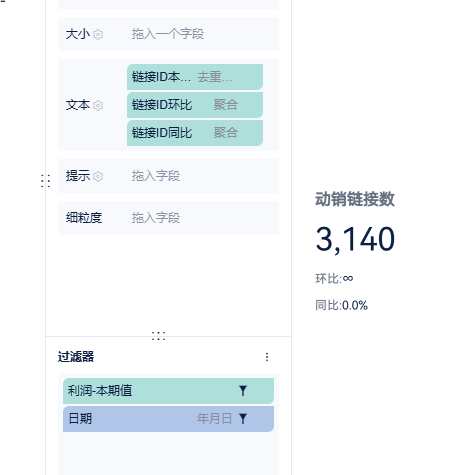
Task: Select the 利润-本期值 filter pill
Action: point(168,391)
